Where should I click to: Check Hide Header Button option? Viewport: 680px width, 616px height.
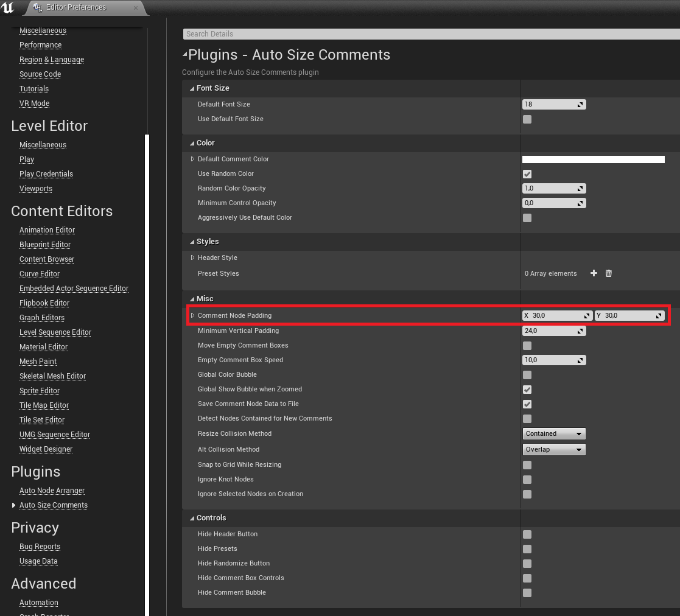[527, 534]
